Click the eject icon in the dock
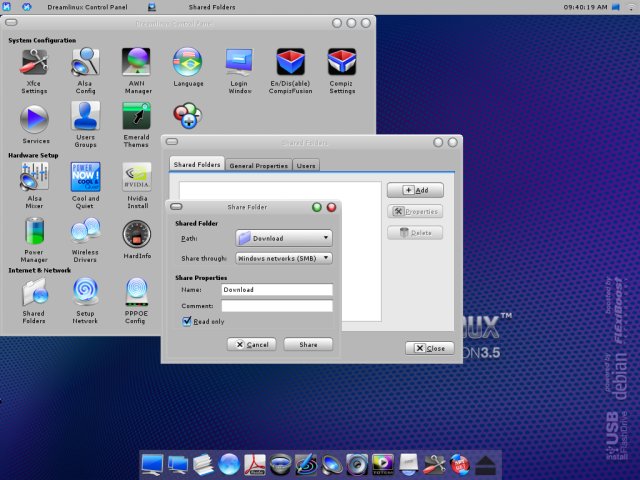This screenshot has width=640, height=480. point(485,465)
